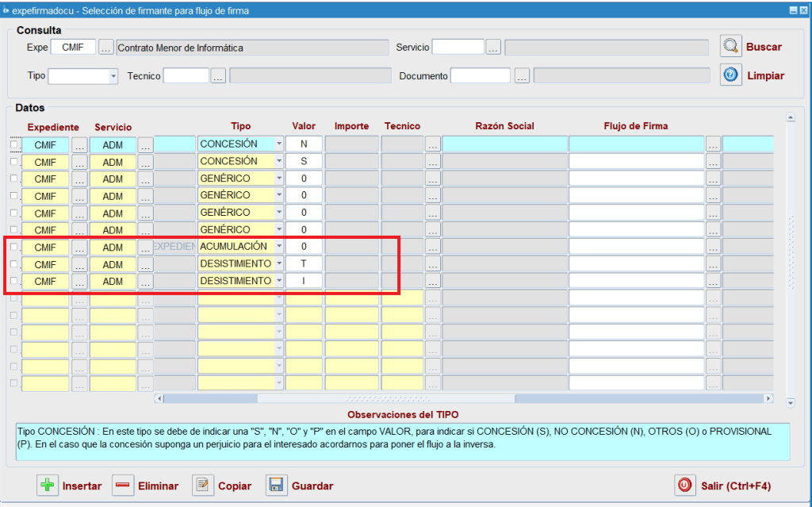The image size is (812, 507).
Task: Click the red minus Eliminar icon
Action: [123, 486]
